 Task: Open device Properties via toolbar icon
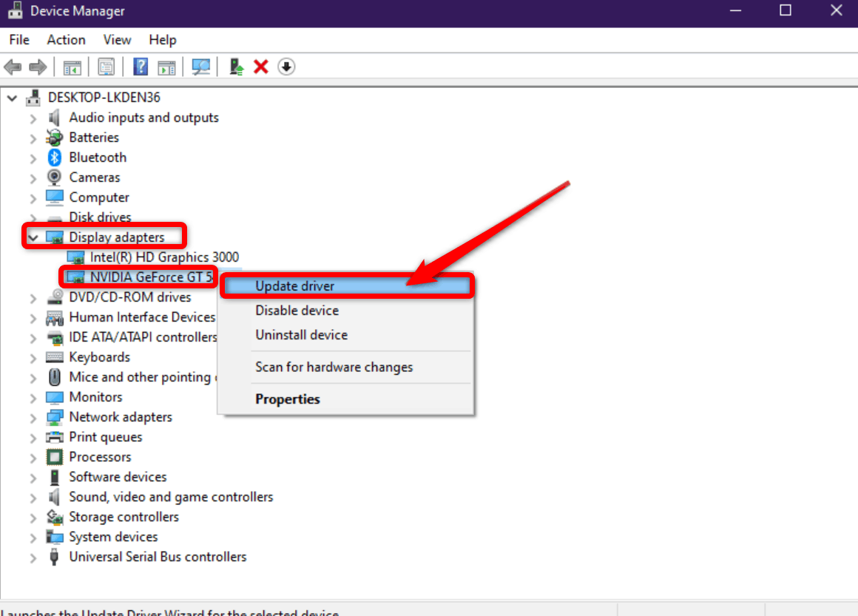coord(107,67)
